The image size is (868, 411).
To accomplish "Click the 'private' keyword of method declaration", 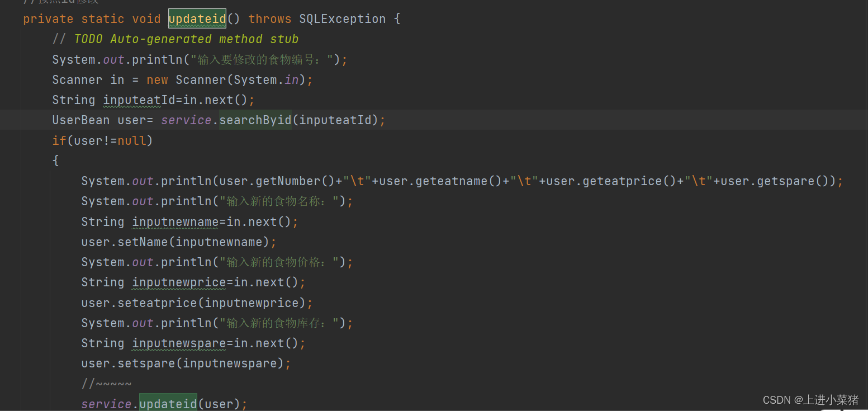I will tap(48, 19).
